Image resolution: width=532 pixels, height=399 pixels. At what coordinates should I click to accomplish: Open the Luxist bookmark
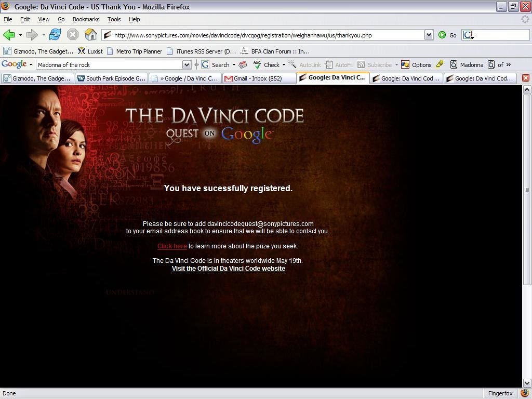point(90,51)
